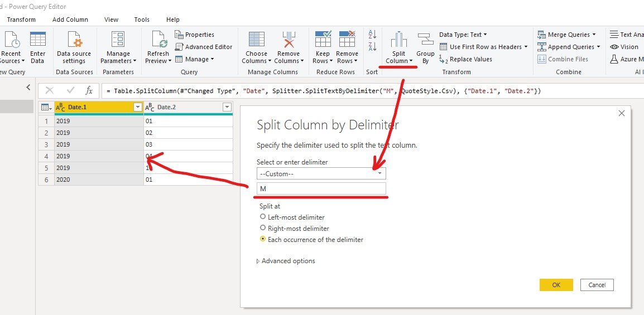Open the Transform ribbon tab
Screen dimensions: 644x315
21,20
